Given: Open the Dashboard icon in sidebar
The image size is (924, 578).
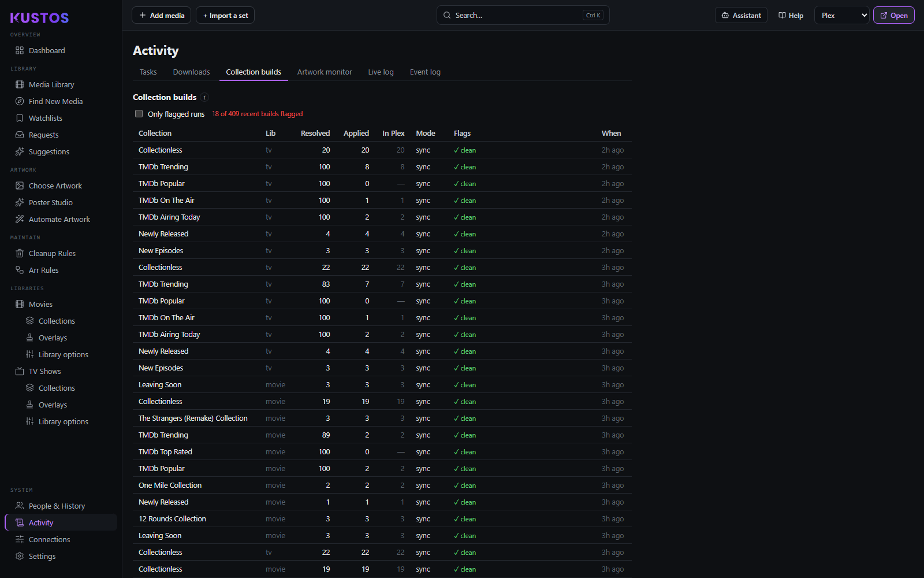Looking at the screenshot, I should [x=20, y=50].
